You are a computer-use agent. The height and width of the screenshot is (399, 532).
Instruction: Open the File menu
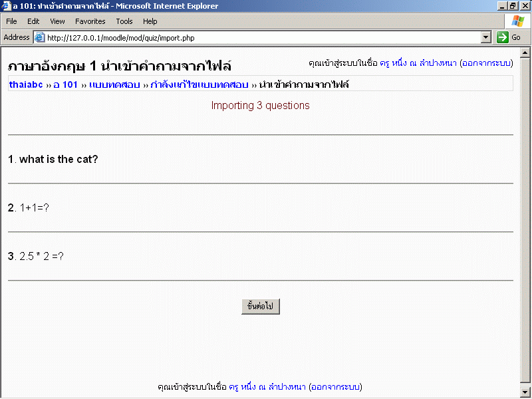[x=11, y=21]
